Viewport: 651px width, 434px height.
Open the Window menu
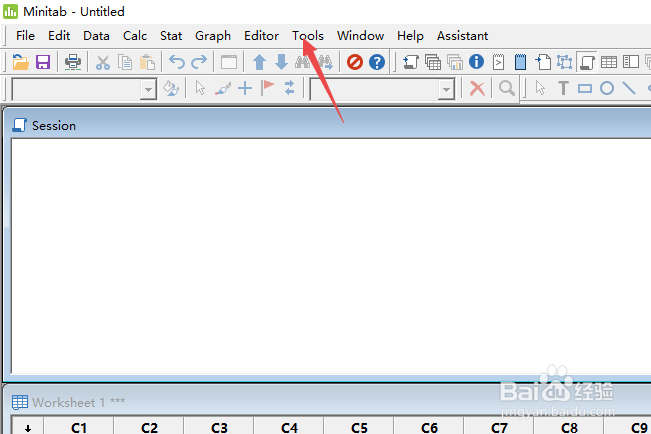point(360,36)
